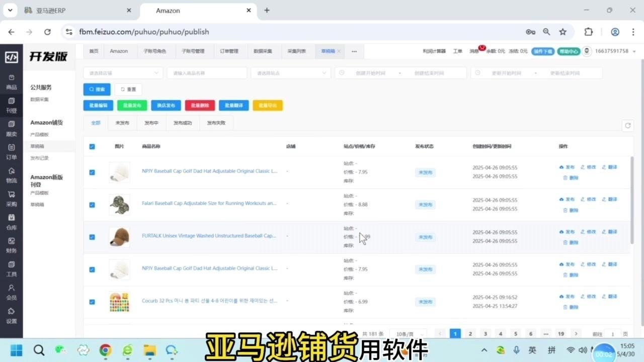
Task: Click the 请输入商品名称 product name field
Action: coord(207,73)
